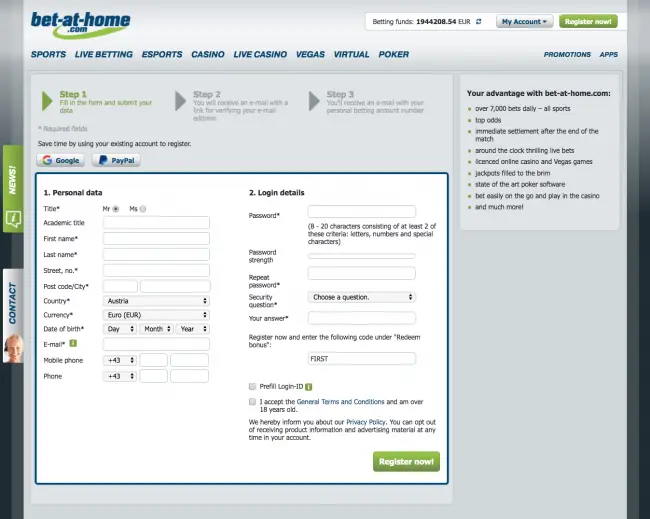Viewport: 650px width, 519px height.
Task: Open the POKER menu item
Action: pyautogui.click(x=394, y=55)
